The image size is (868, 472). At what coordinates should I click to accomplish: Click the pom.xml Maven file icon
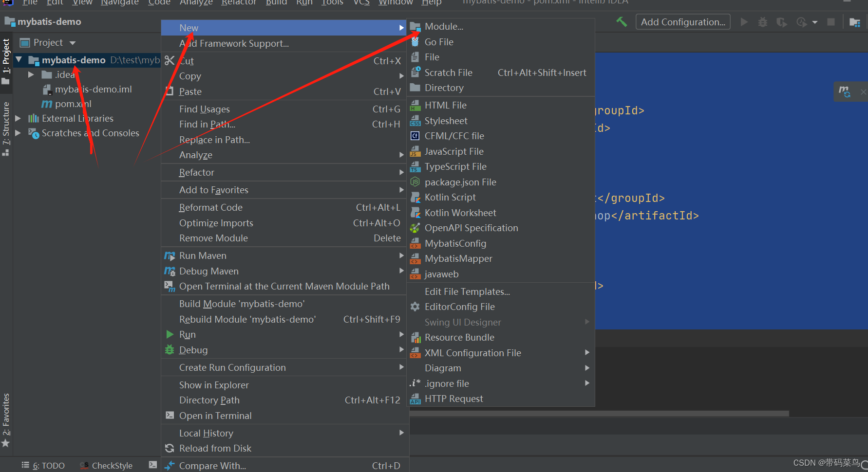click(x=47, y=104)
